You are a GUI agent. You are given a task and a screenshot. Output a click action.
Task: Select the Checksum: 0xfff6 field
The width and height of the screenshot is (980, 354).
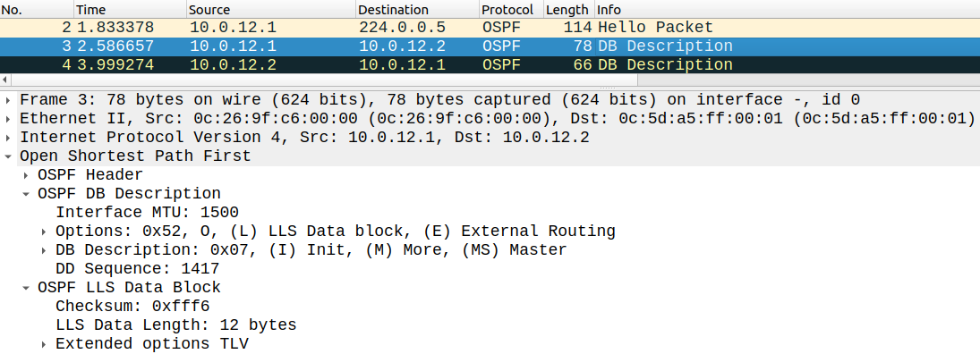click(x=132, y=307)
